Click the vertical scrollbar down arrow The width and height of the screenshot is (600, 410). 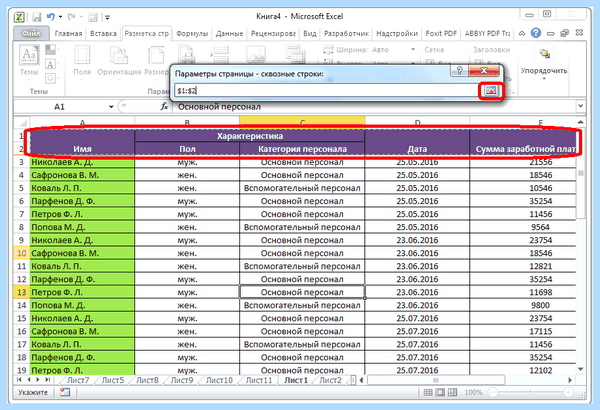(580, 369)
